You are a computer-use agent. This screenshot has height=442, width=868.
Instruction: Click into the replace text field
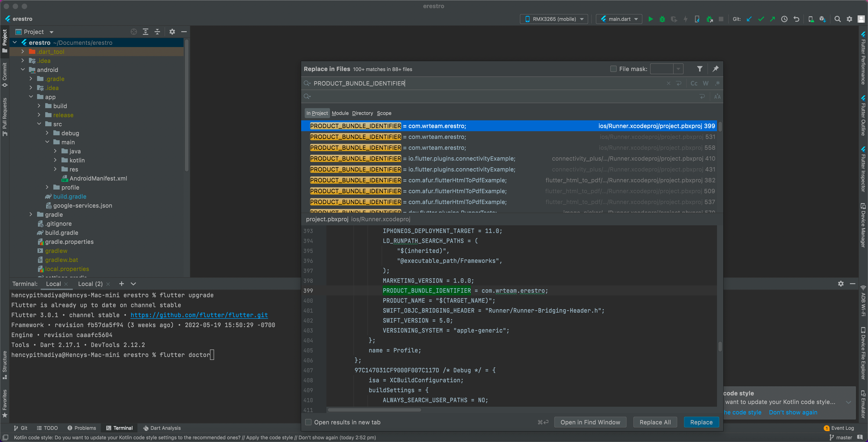tap(502, 97)
